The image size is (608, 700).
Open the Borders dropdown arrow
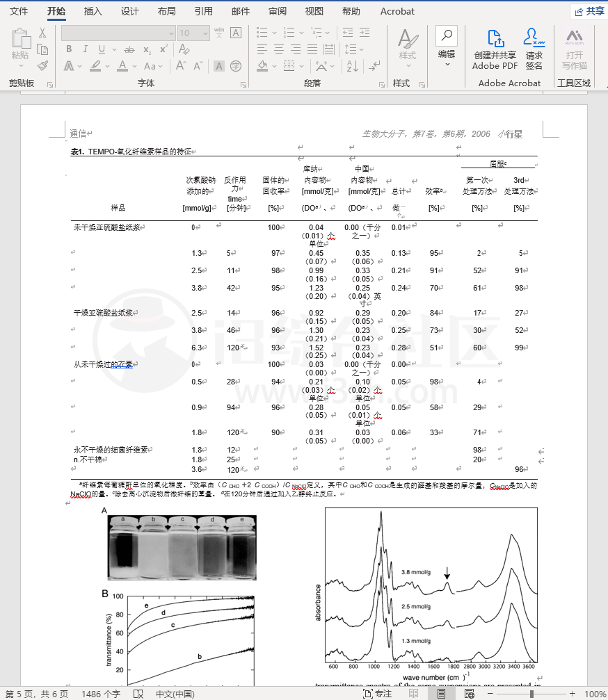[x=301, y=67]
